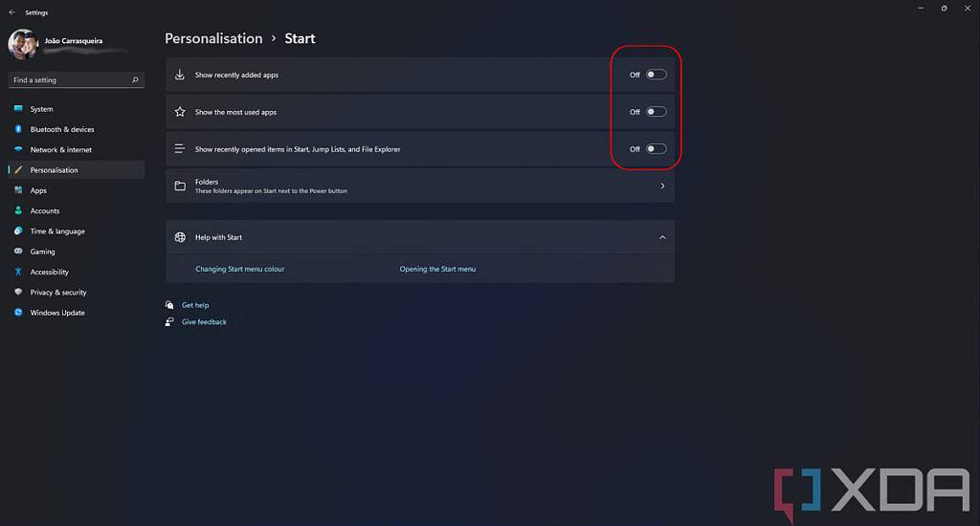The image size is (980, 526).
Task: Click the Find a setting search box
Action: pos(77,80)
